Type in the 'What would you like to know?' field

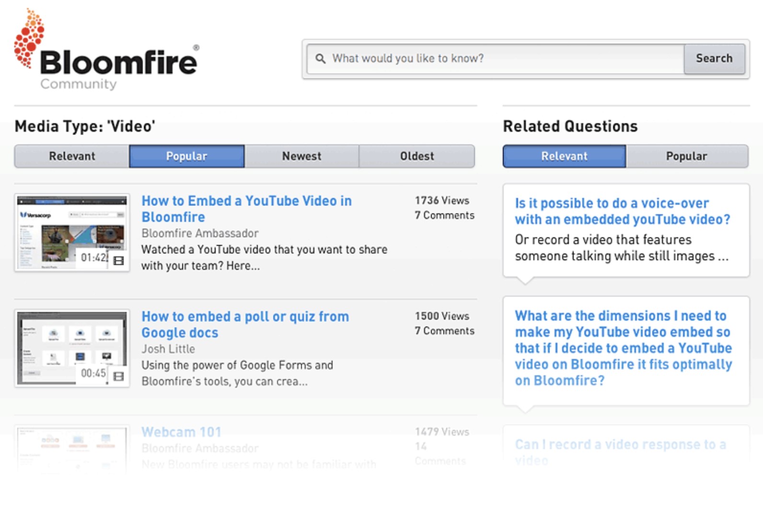pyautogui.click(x=503, y=58)
